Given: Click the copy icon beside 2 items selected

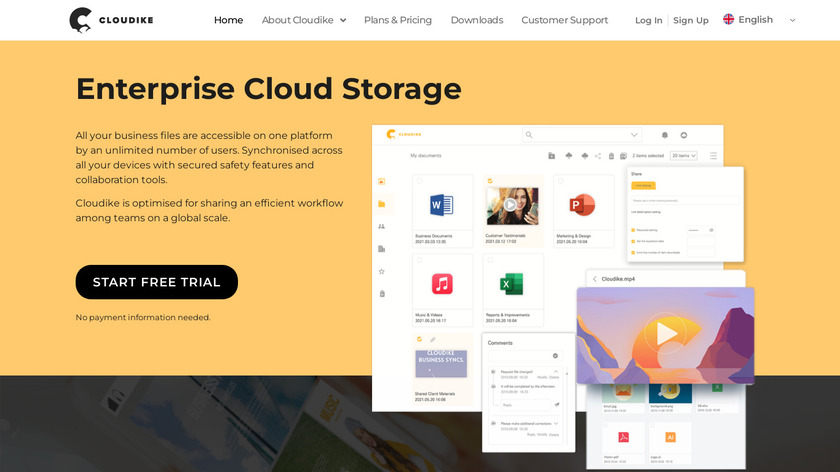Looking at the screenshot, I should click(623, 156).
